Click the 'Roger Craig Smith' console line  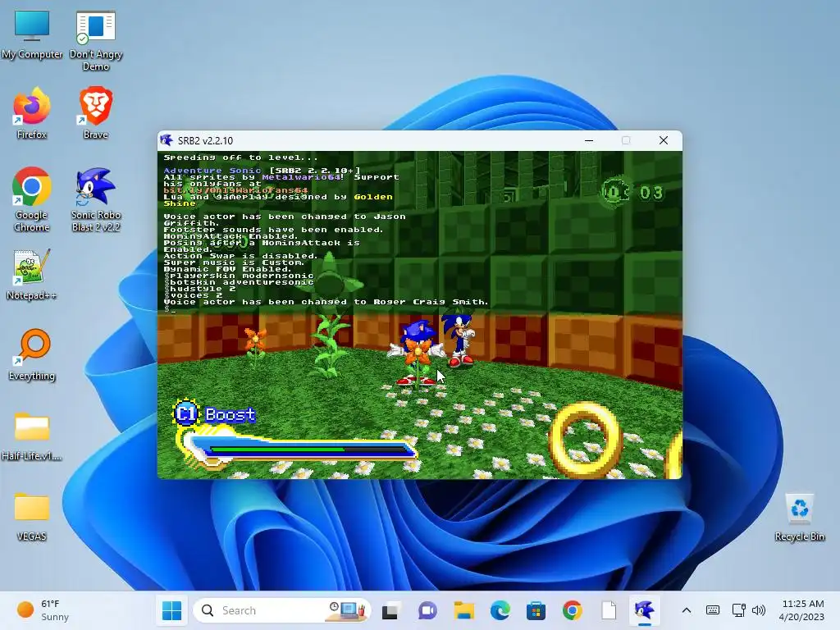[326, 302]
